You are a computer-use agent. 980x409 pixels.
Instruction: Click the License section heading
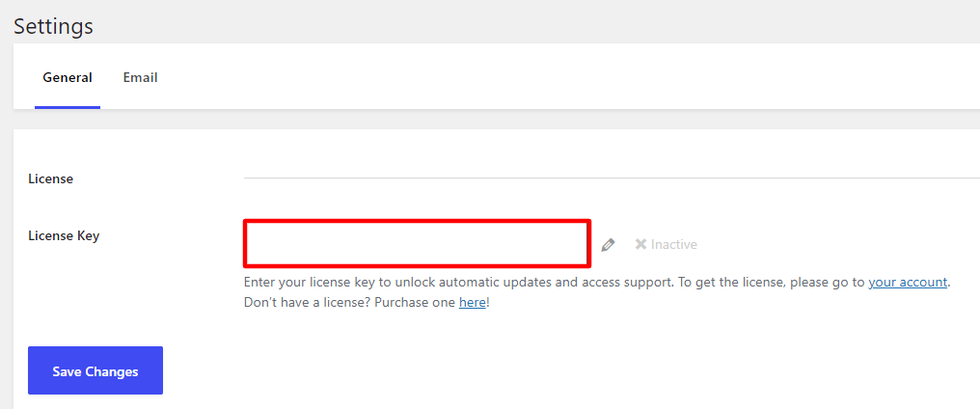[x=50, y=178]
